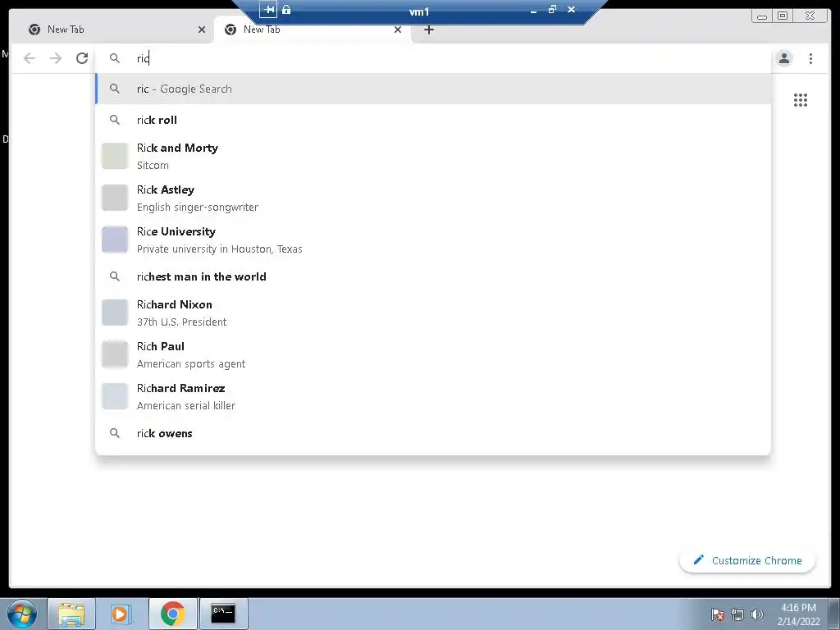
Task: Click the Chrome icon in taskbar
Action: point(172,614)
